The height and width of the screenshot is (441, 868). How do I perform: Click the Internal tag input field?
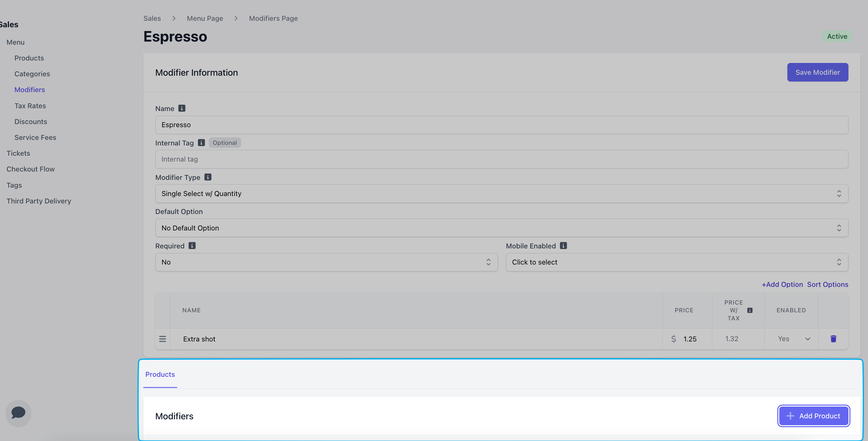pyautogui.click(x=501, y=159)
